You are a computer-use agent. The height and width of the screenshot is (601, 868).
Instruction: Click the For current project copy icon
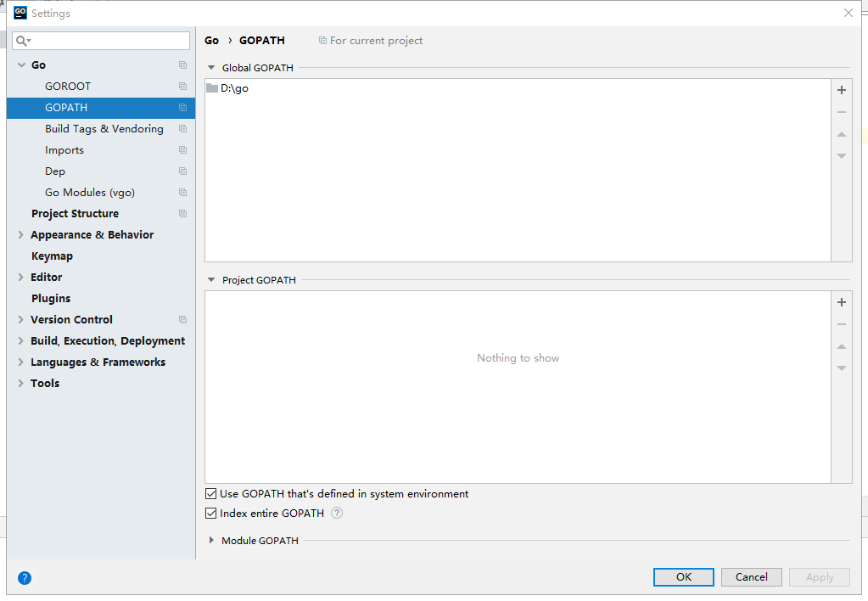322,41
